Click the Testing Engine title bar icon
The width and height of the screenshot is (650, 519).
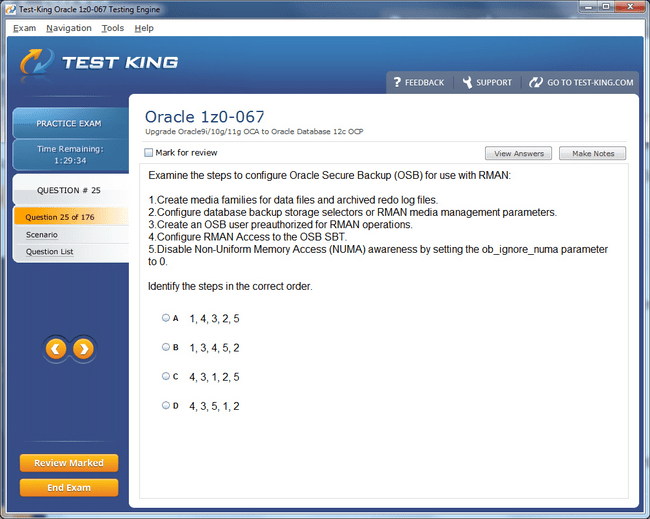[x=10, y=9]
